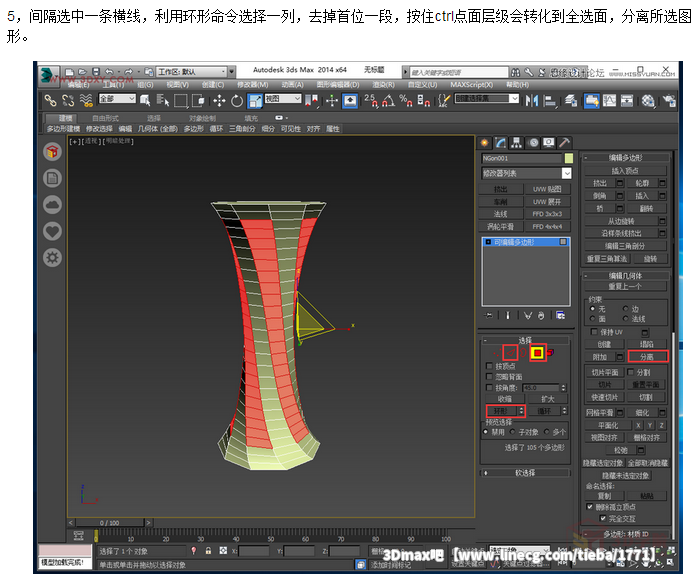Click the 插入顶点 button
This screenshot has height=574, width=695.
625,171
